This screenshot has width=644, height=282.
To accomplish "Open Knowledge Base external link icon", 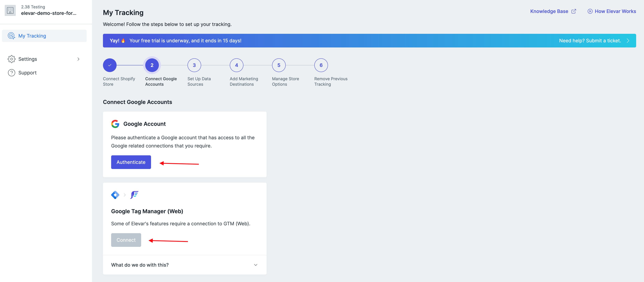I will (574, 11).
